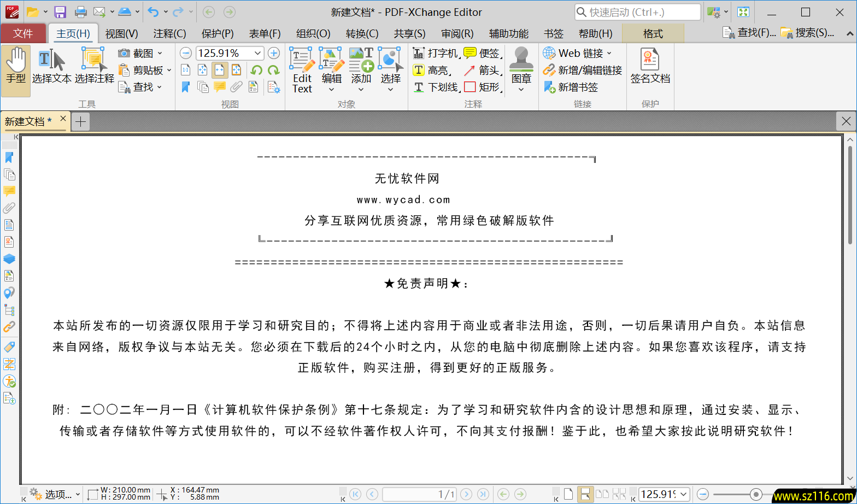Switch to the Comment (注释(C)) tab
The height and width of the screenshot is (504, 857).
coord(169,33)
